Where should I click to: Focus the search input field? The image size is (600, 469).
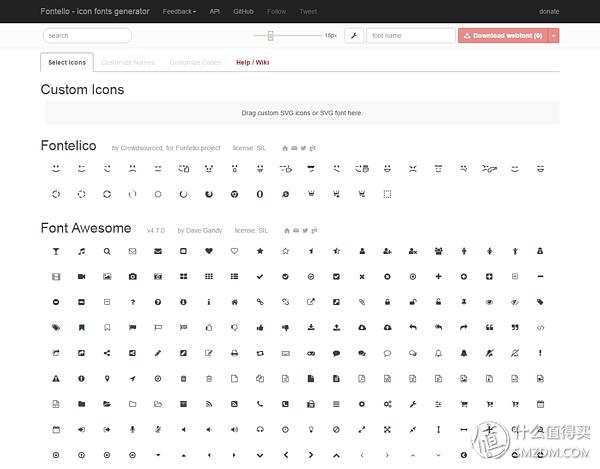87,36
